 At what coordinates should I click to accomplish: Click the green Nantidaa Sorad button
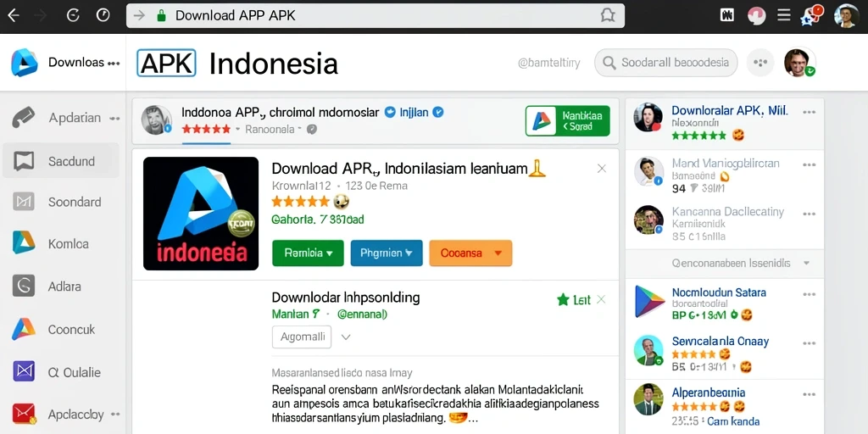pos(567,120)
